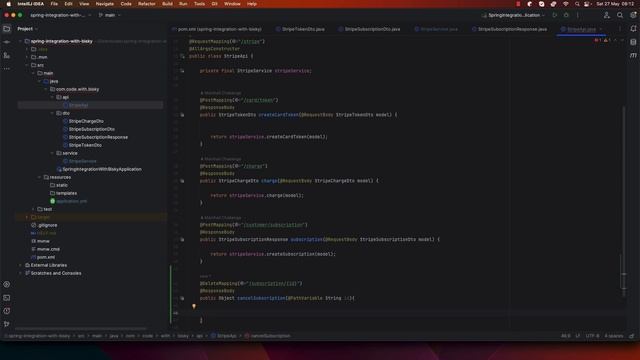Image resolution: width=640 pixels, height=360 pixels.
Task: Open the Navigate menu
Action: [104, 4]
